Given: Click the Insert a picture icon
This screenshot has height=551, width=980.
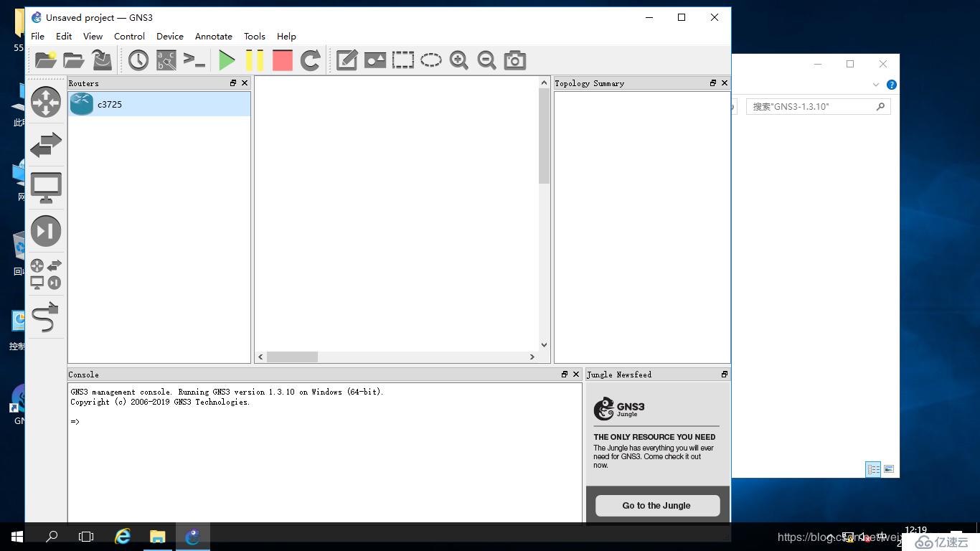Looking at the screenshot, I should 375,60.
